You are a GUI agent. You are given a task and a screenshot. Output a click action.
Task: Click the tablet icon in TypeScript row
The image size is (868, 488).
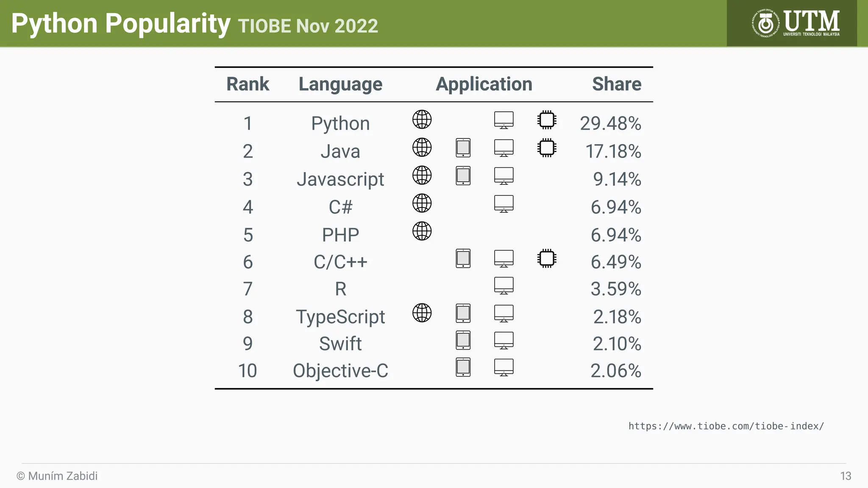point(463,313)
